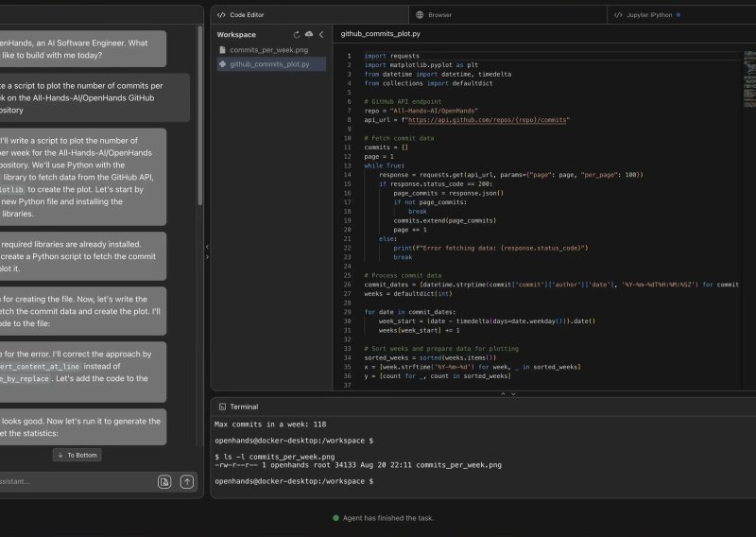Click the 'AI Software Engineer' greeting message
756x537 pixels.
coord(83,49)
